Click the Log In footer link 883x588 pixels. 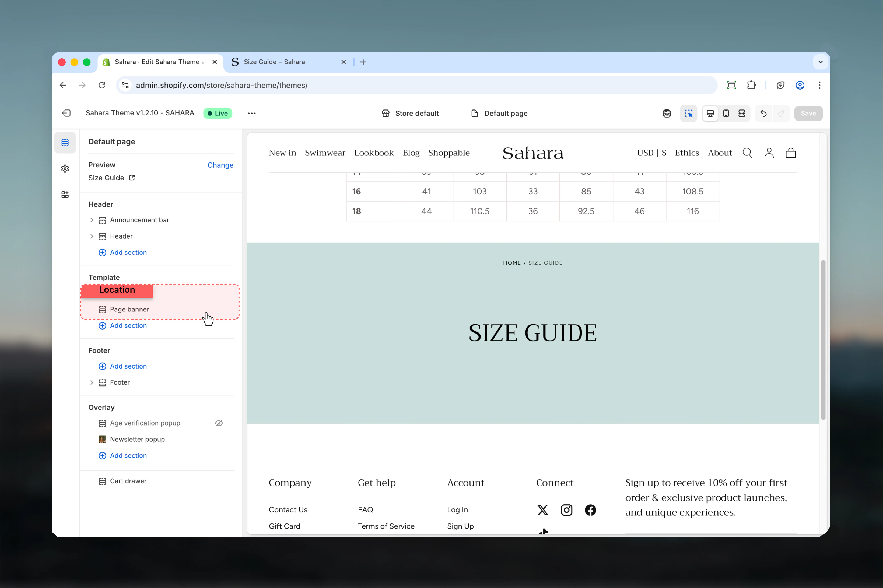coord(457,510)
